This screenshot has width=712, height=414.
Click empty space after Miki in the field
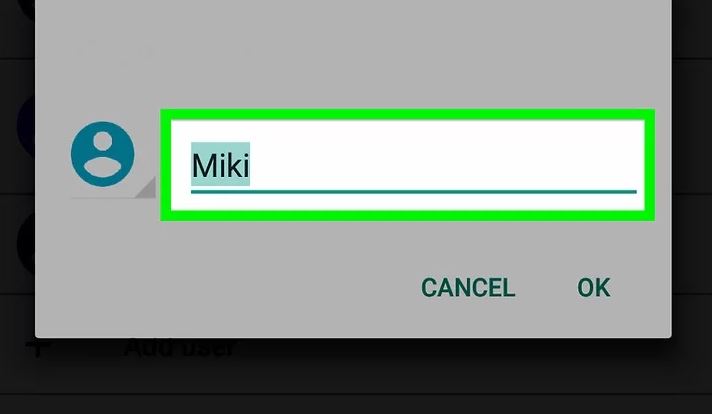pyautogui.click(x=443, y=164)
